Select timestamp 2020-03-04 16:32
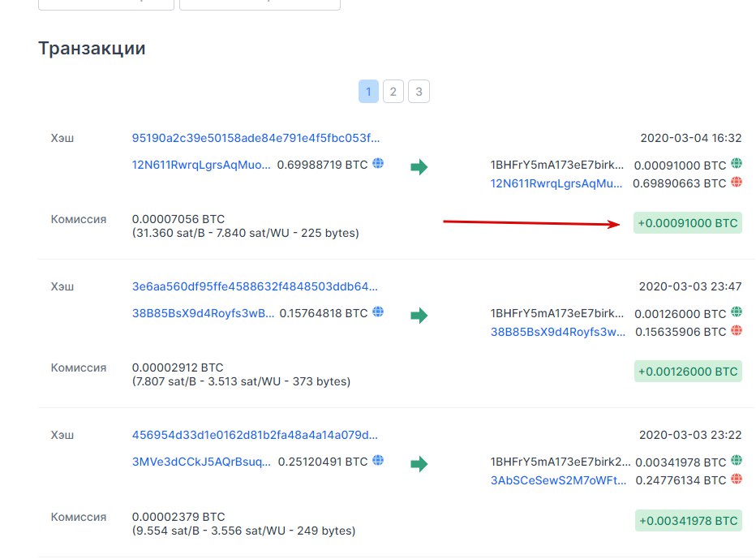Viewport: 756px width, 559px height. point(691,138)
